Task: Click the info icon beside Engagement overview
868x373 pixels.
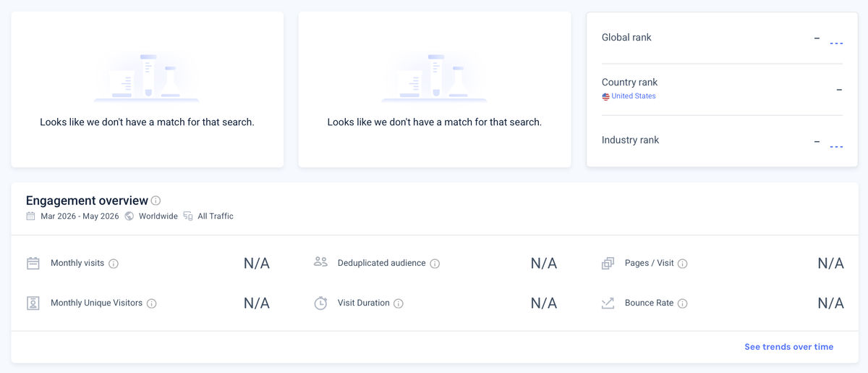Action: pos(156,201)
